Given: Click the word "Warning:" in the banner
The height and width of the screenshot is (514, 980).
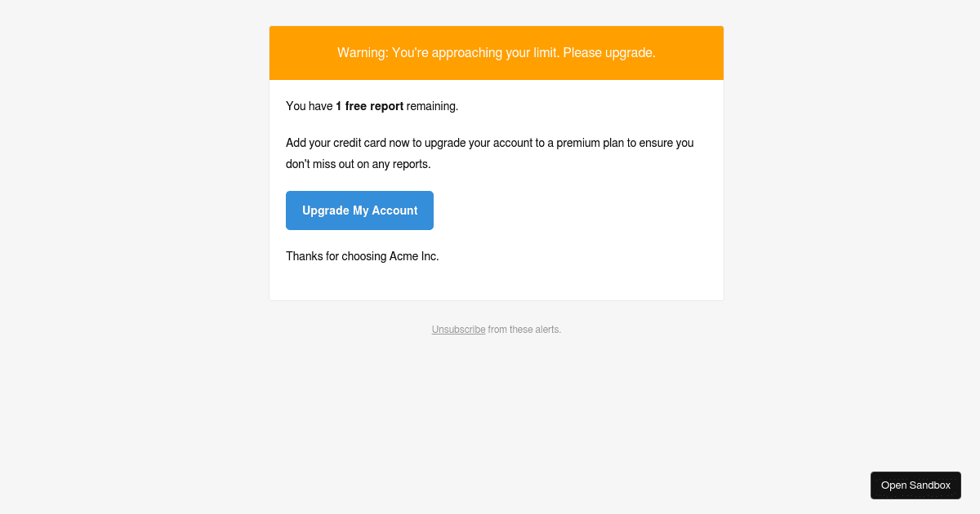Looking at the screenshot, I should point(363,53).
